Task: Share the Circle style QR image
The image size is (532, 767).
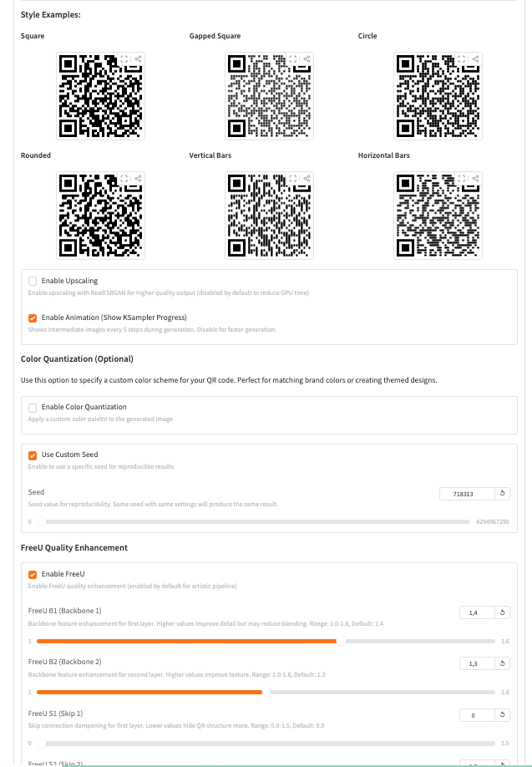Action: (x=474, y=59)
